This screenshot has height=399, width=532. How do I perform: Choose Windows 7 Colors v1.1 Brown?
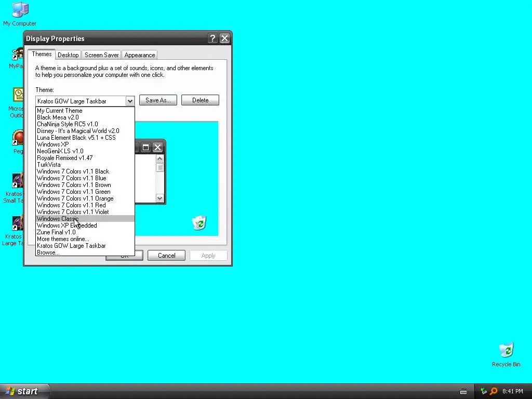[85, 185]
